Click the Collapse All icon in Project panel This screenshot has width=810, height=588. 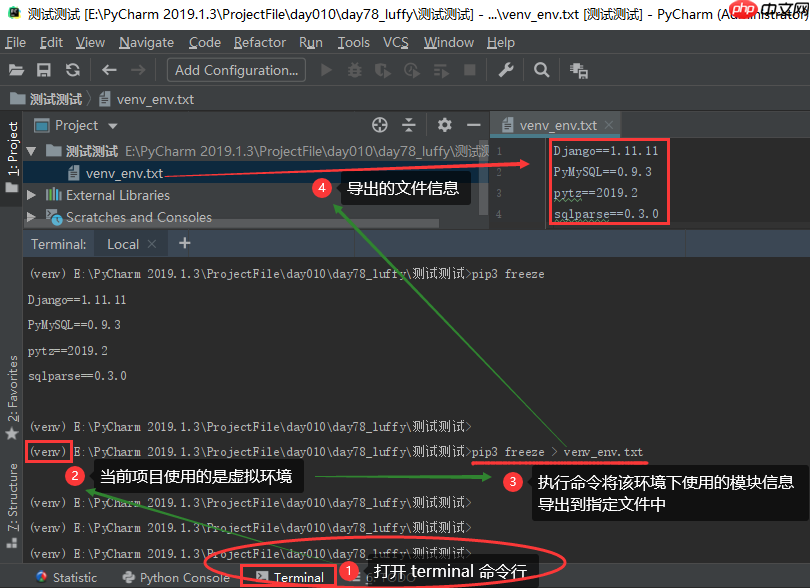(409, 125)
